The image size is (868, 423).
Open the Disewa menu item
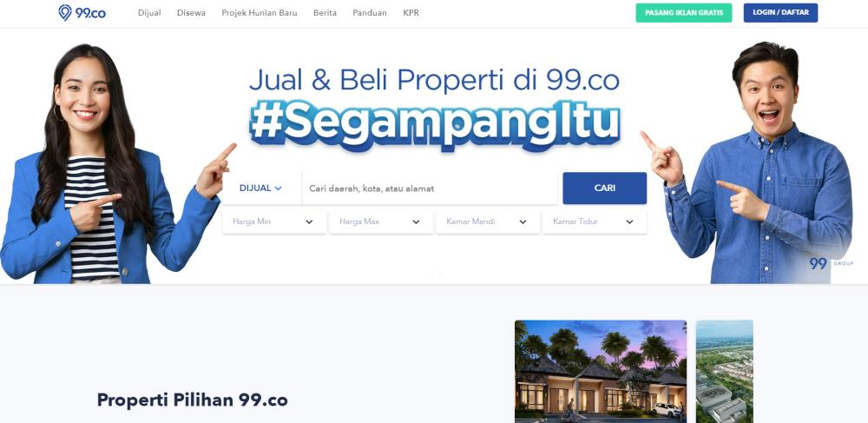tap(191, 13)
